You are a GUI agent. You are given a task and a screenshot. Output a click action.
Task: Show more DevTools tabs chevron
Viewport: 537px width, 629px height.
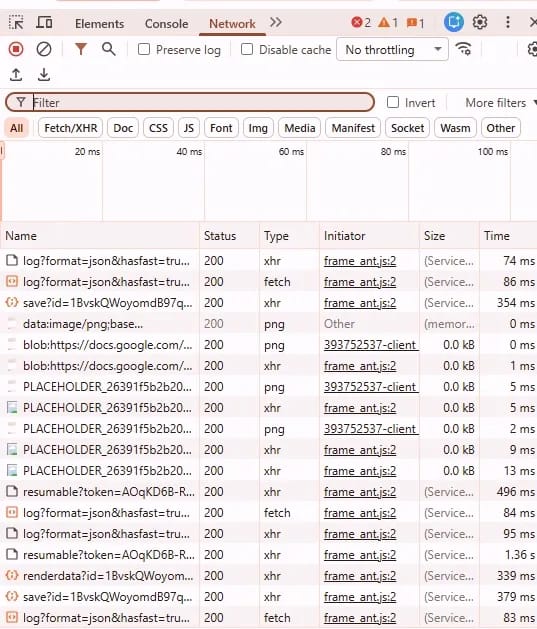[276, 22]
